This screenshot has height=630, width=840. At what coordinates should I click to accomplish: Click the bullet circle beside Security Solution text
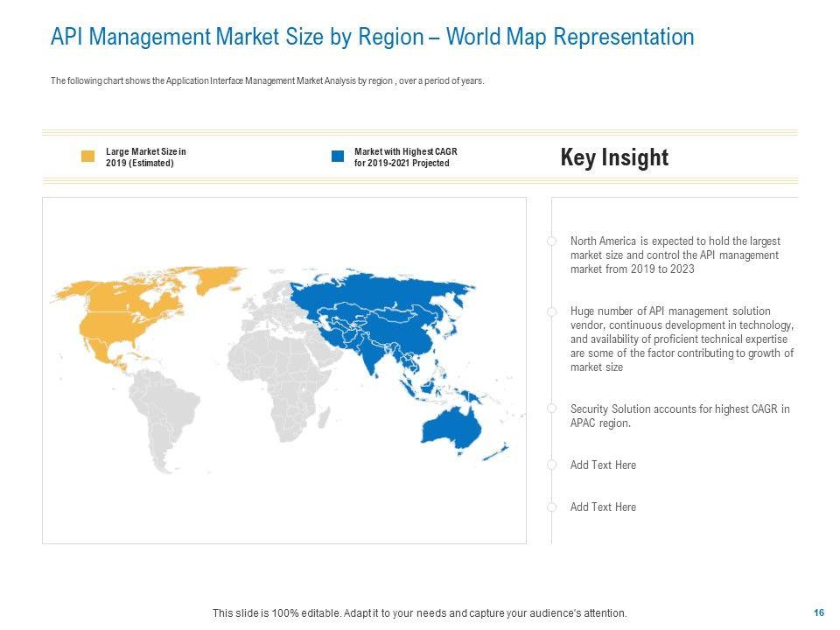pos(552,409)
